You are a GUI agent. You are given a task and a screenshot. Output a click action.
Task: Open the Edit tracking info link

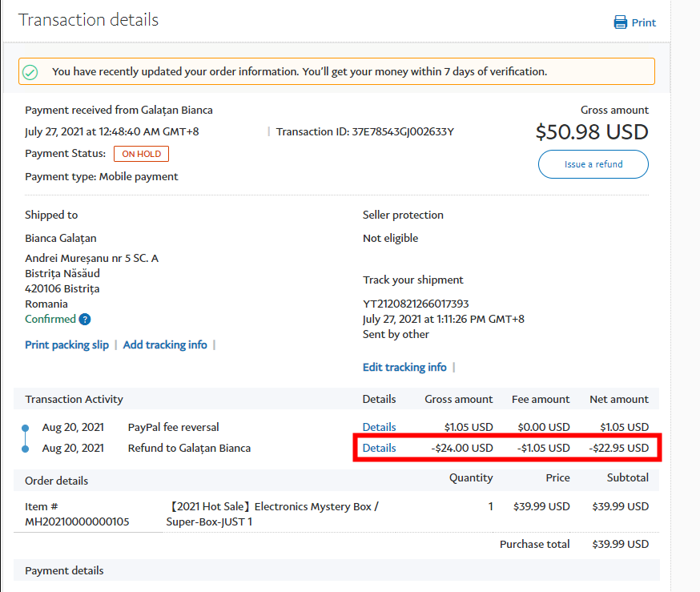tap(404, 367)
